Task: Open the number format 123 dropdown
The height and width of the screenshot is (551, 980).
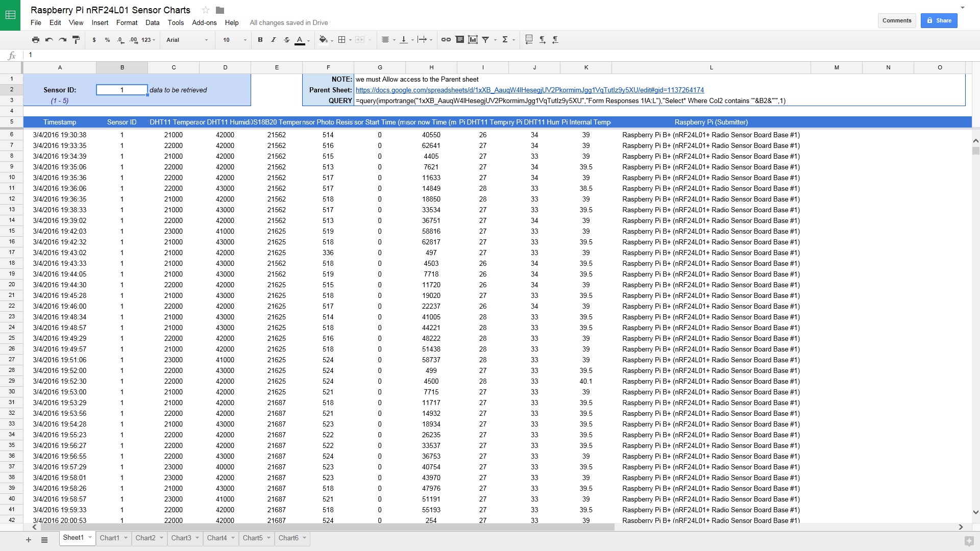Action: pyautogui.click(x=149, y=40)
